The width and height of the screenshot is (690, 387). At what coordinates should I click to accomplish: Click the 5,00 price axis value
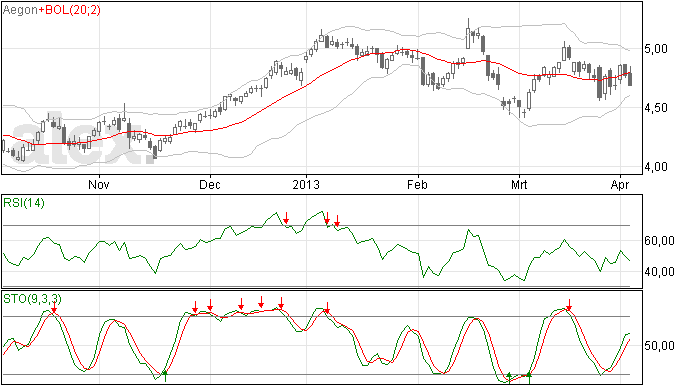pos(656,49)
